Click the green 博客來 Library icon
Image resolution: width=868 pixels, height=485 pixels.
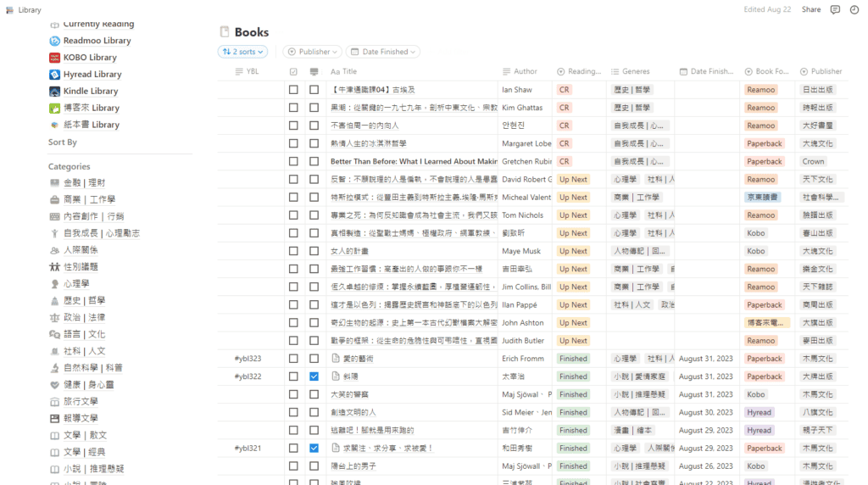[x=54, y=108]
